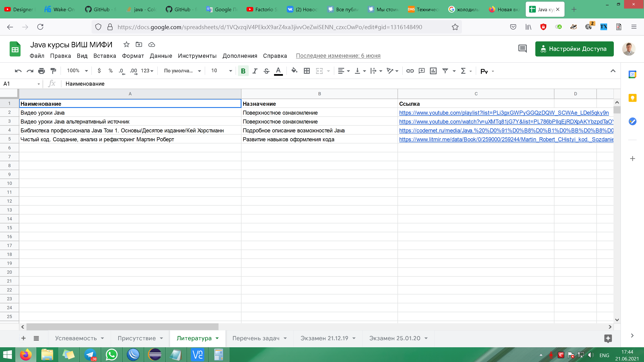Click the insert link icon
Viewport: 644px width, 362px height.
(410, 71)
